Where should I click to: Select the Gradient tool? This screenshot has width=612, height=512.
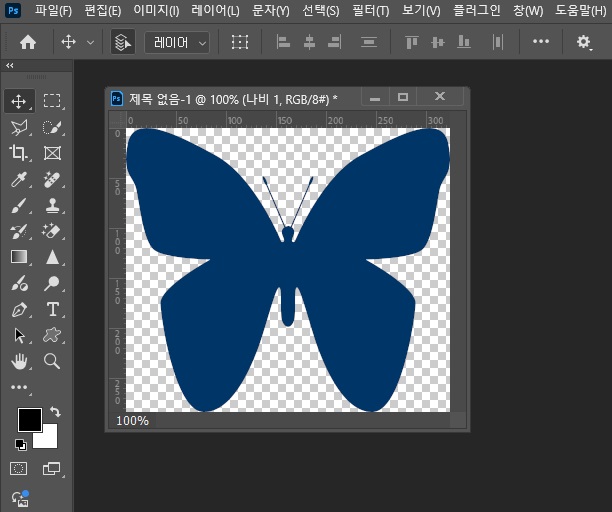(19, 257)
